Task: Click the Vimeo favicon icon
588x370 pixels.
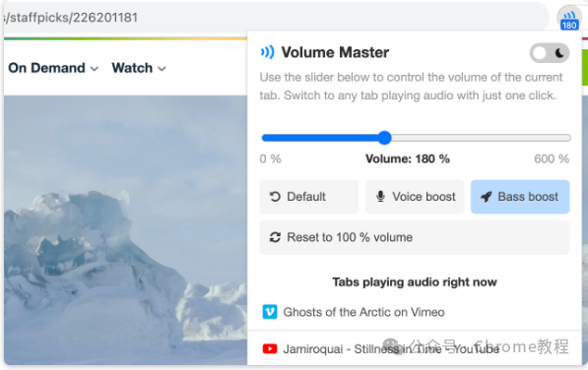Action: [270, 312]
